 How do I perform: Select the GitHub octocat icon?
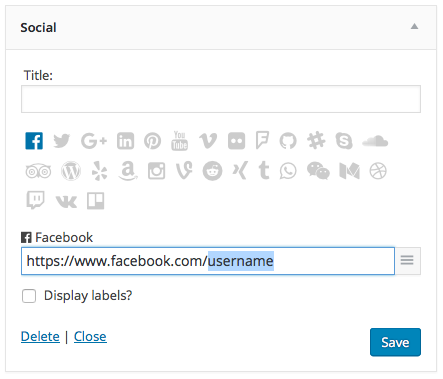click(288, 141)
